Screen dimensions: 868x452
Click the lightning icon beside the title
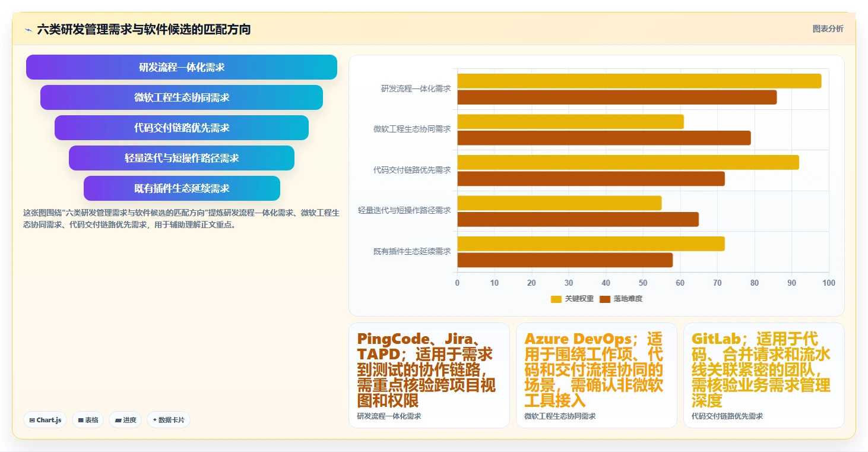[x=28, y=29]
